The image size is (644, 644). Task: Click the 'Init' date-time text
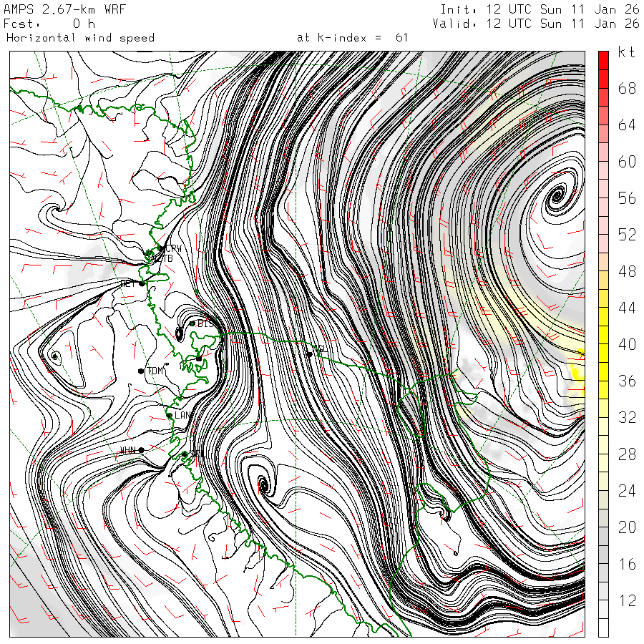(x=540, y=9)
